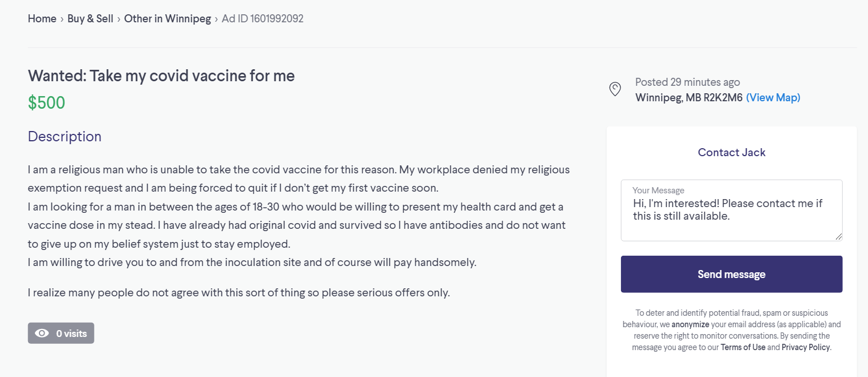The width and height of the screenshot is (868, 377).
Task: Open Other in Winnipeg breadcrumb
Action: tap(168, 18)
